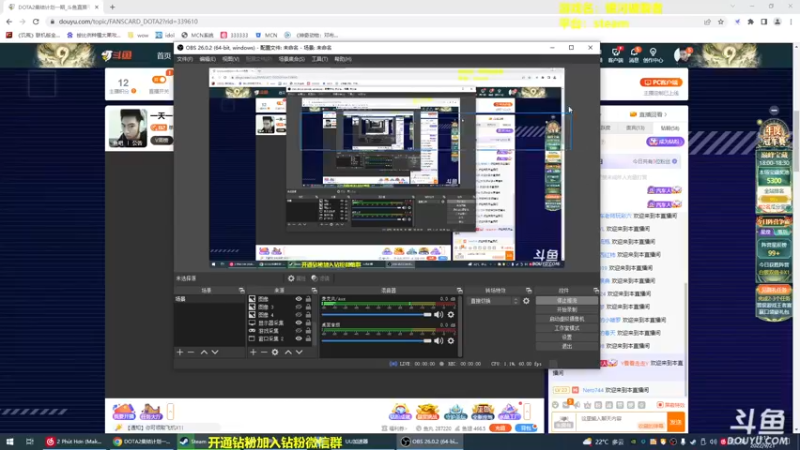Image resolution: width=800 pixels, height=450 pixels.
Task: Switch to Chrome DOTA2 taskbar item
Action: 143,442
